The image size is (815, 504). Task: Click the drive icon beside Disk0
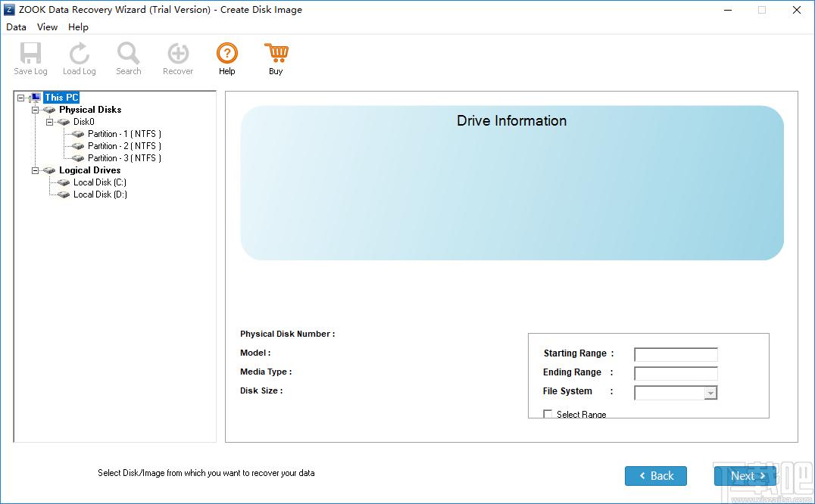coord(64,122)
